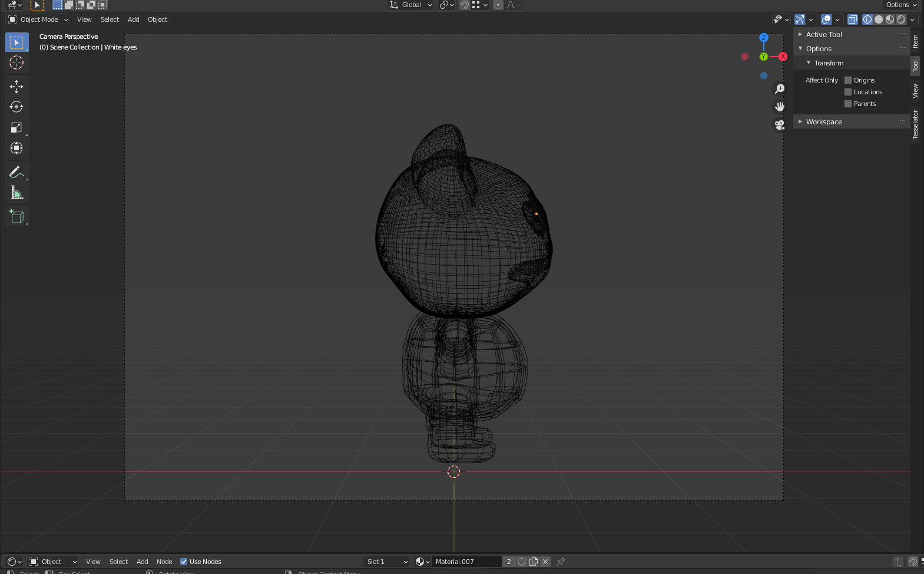Expand the Workspace panel
The width and height of the screenshot is (924, 574).
tap(824, 122)
